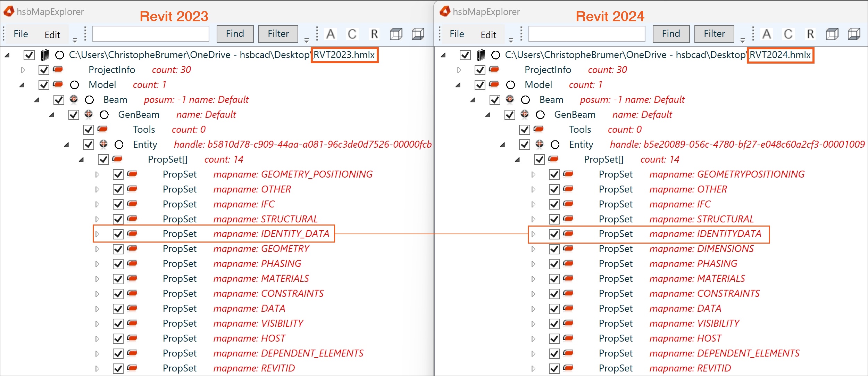Image resolution: width=868 pixels, height=376 pixels.
Task: Open Edit menu in Revit 2024 window
Action: click(489, 35)
